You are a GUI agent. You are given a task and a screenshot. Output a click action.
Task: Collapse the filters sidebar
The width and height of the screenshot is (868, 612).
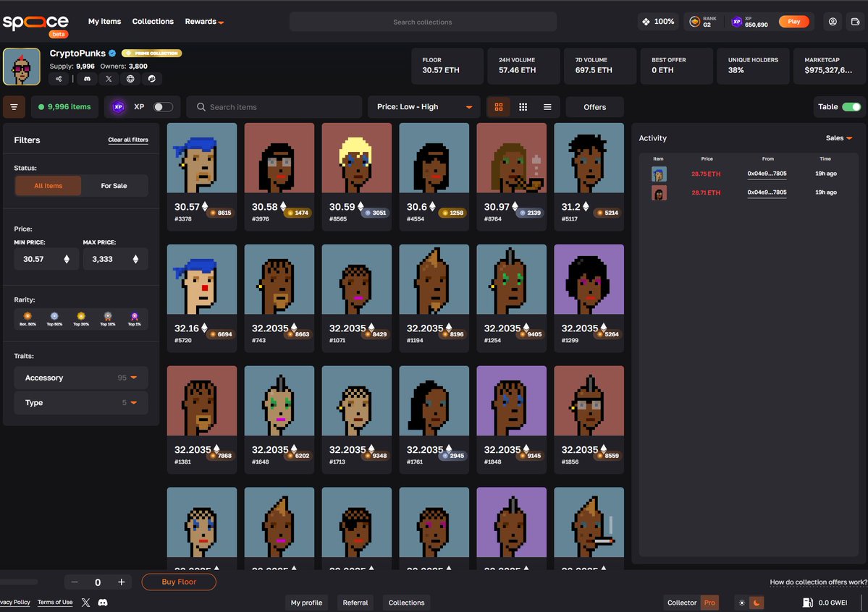point(14,106)
